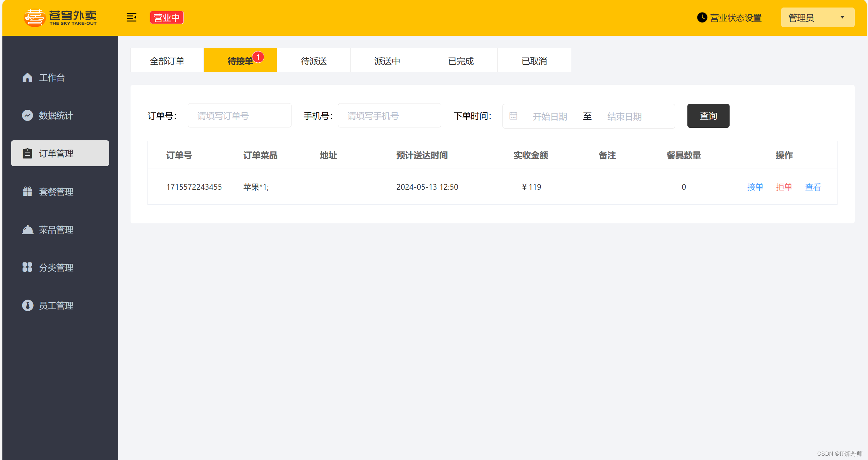Select the 全部订单 tab
Image resolution: width=868 pixels, height=460 pixels.
167,60
